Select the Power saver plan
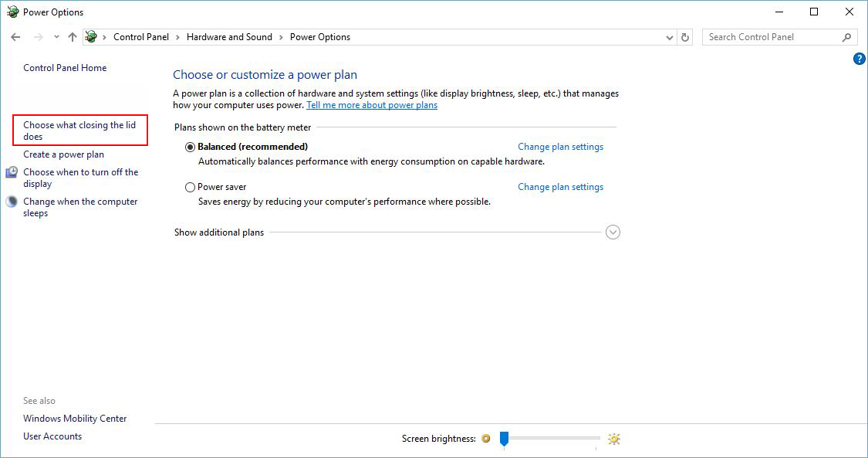Screen dimensions: 868x458 coord(191,187)
